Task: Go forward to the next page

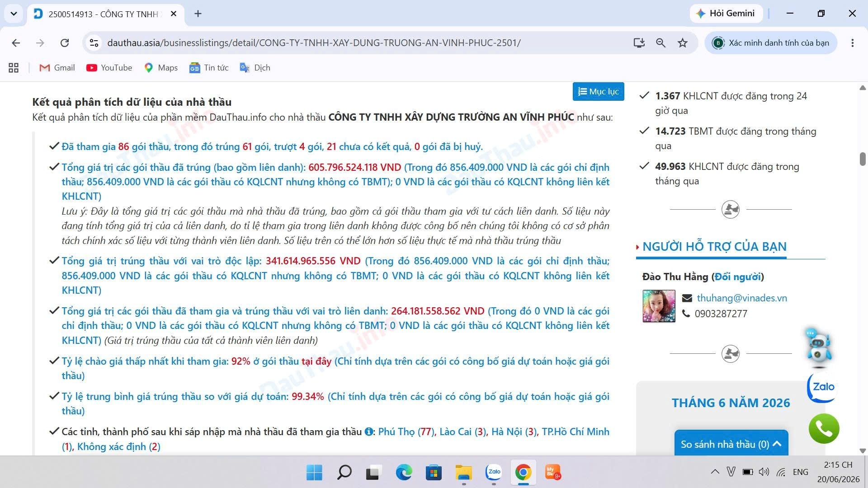Action: point(40,43)
